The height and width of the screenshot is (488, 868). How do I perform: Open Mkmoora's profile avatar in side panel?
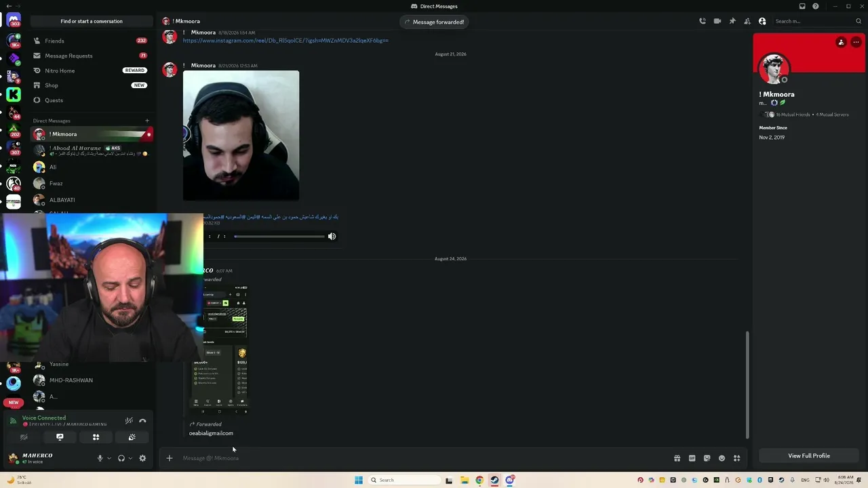tap(773, 68)
